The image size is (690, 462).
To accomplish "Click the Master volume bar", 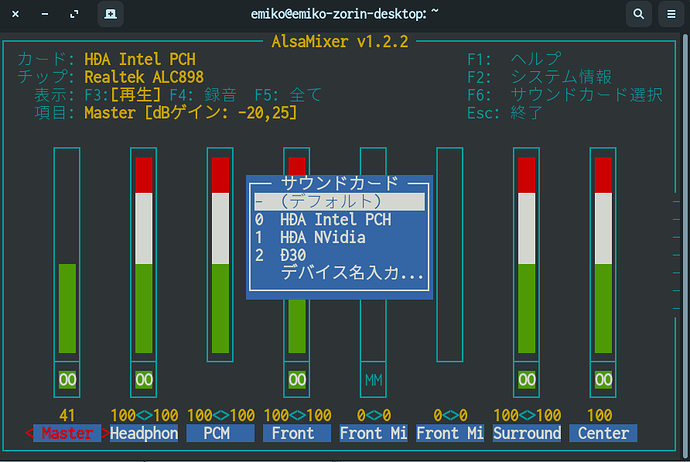I will click(67, 254).
